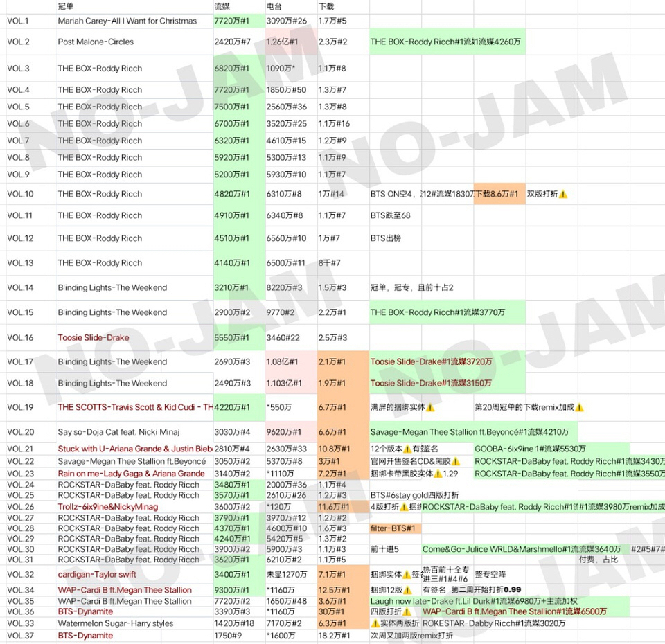
Task: Select the Stuck with U-Ariana Grande cell
Action: pyautogui.click(x=135, y=449)
